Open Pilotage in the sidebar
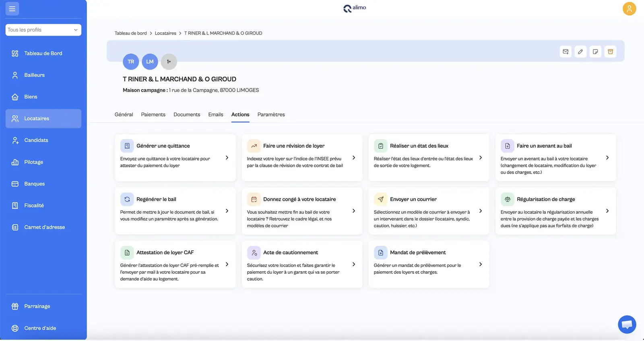Viewport: 644px width, 341px height. [x=43, y=162]
